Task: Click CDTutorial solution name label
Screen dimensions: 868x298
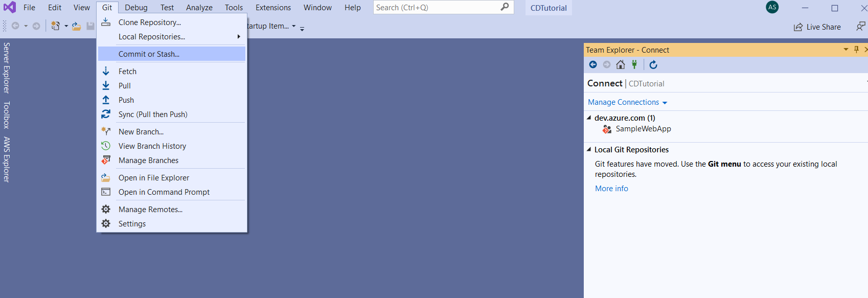Action: (x=549, y=8)
